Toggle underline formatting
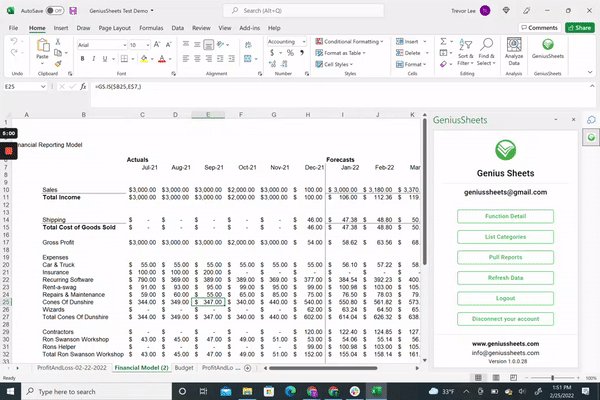 pos(104,59)
